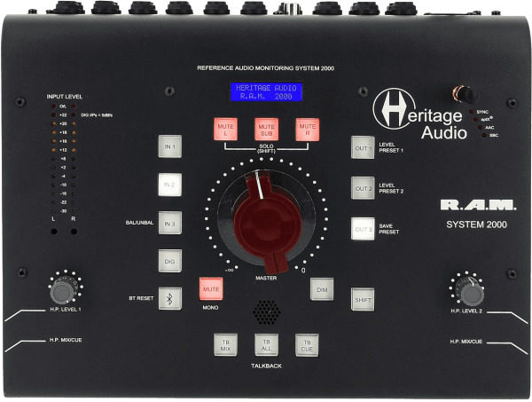Image resolution: width=532 pixels, height=402 pixels.
Task: Select the lit IN 2 input
Action: click(x=169, y=185)
